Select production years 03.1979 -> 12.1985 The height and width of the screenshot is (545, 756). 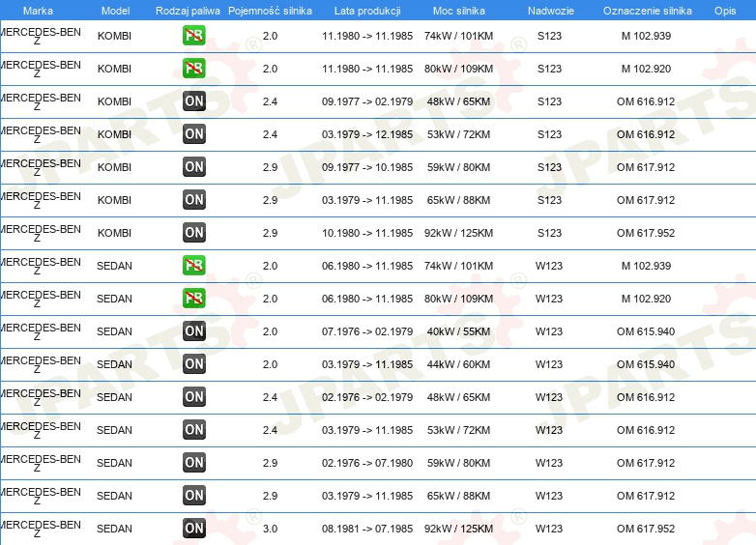point(367,134)
